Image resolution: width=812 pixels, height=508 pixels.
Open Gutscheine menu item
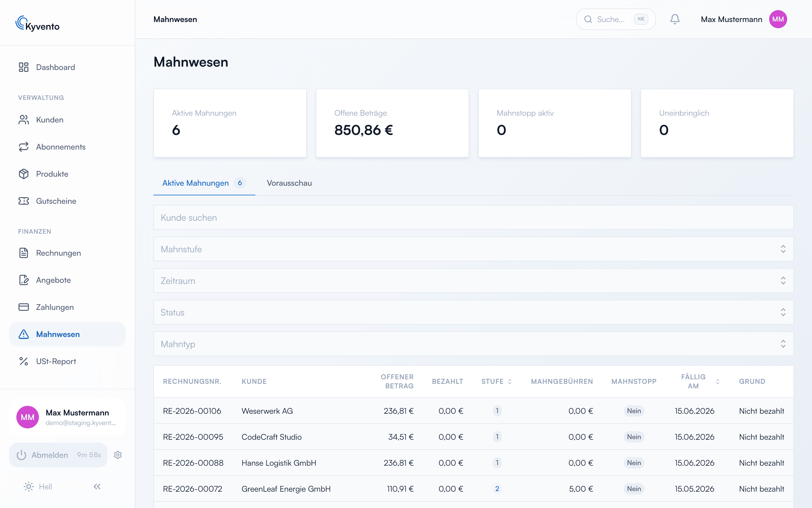click(67, 201)
